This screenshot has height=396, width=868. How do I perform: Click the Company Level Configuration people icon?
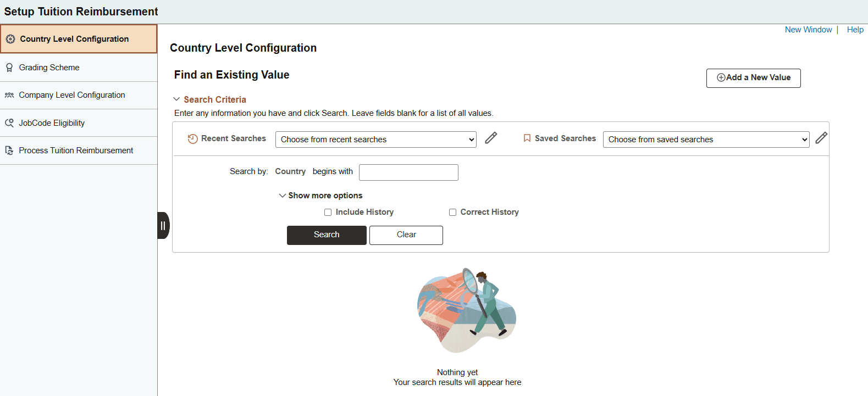(9, 95)
